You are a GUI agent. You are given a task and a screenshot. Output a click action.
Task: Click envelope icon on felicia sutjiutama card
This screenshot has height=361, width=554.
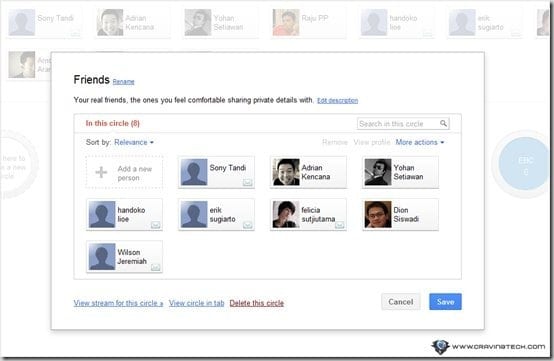click(340, 225)
